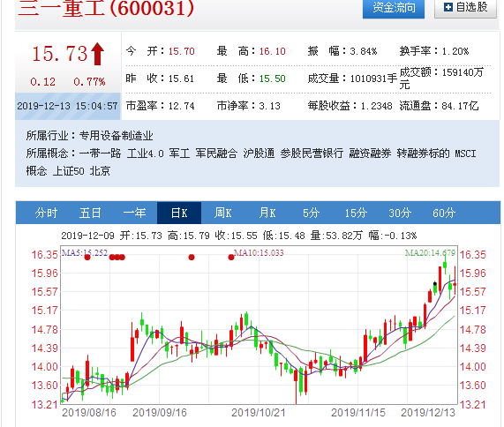The height and width of the screenshot is (427, 504).
Task: Open the 工业4.0 concept link
Action: click(146, 154)
